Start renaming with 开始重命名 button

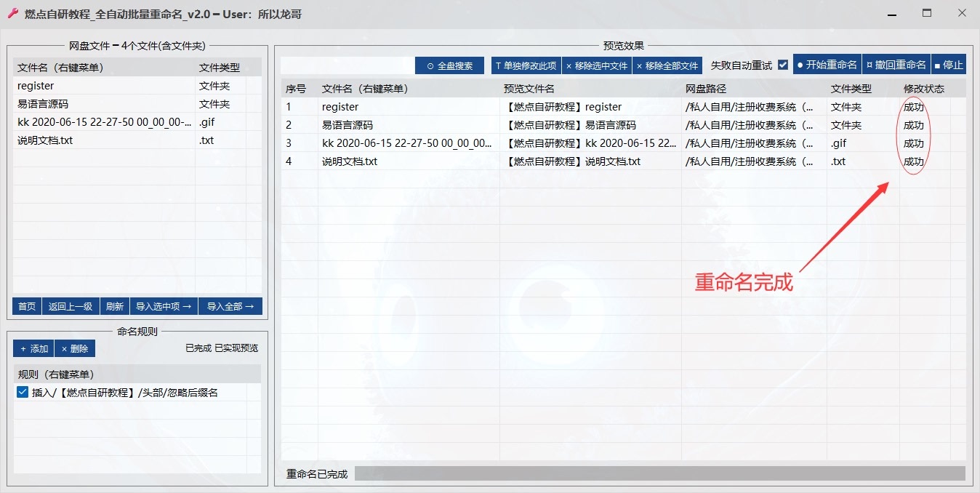coord(827,65)
